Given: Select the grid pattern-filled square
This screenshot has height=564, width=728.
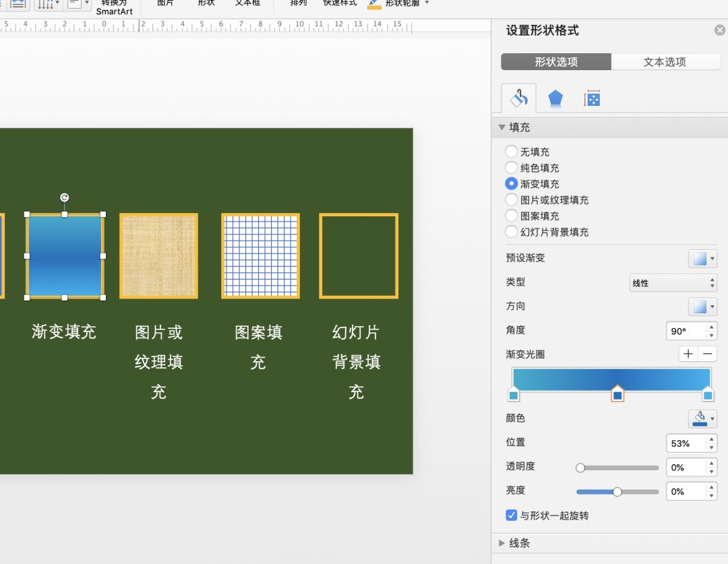Looking at the screenshot, I should click(260, 256).
